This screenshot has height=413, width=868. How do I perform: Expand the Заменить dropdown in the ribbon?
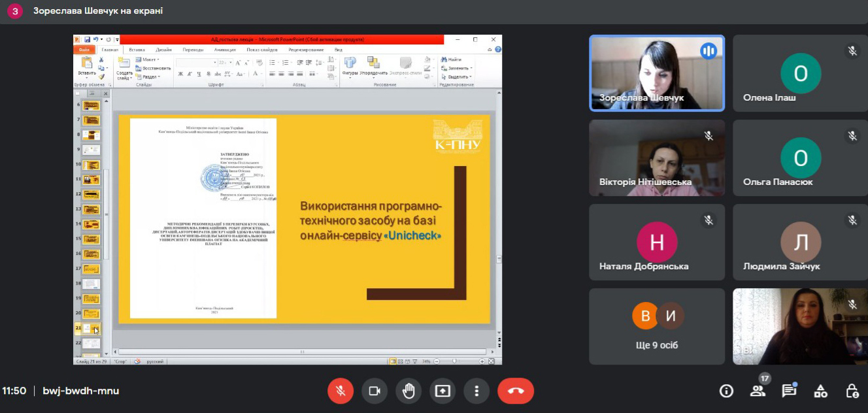click(471, 68)
